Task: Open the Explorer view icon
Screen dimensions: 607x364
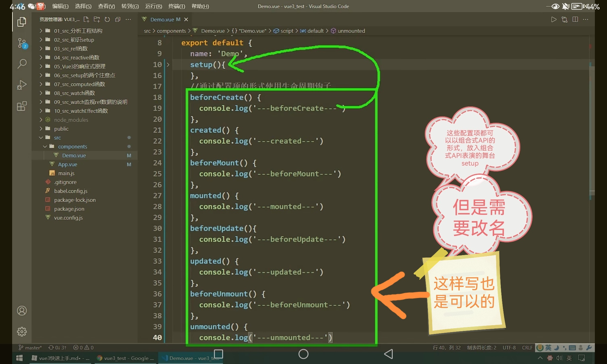Action: click(x=22, y=22)
